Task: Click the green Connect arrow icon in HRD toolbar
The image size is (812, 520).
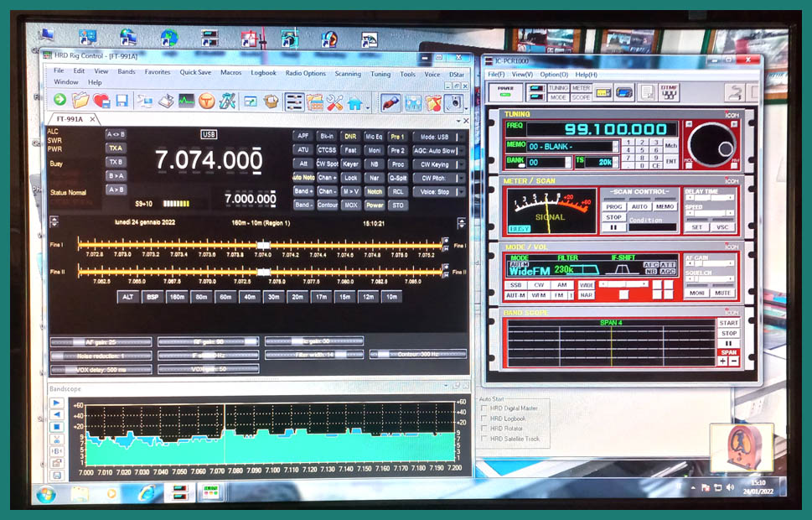Action: point(60,101)
